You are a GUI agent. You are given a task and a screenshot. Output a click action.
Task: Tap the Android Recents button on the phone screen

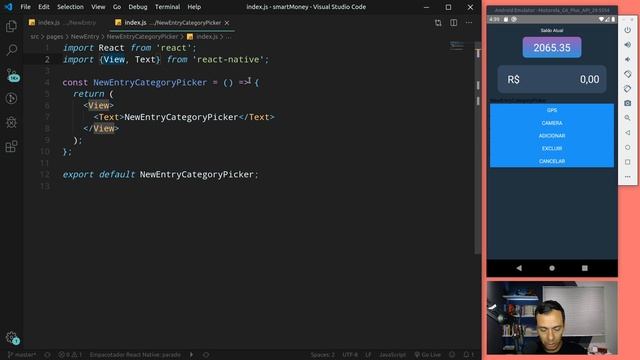pyautogui.click(x=584, y=268)
